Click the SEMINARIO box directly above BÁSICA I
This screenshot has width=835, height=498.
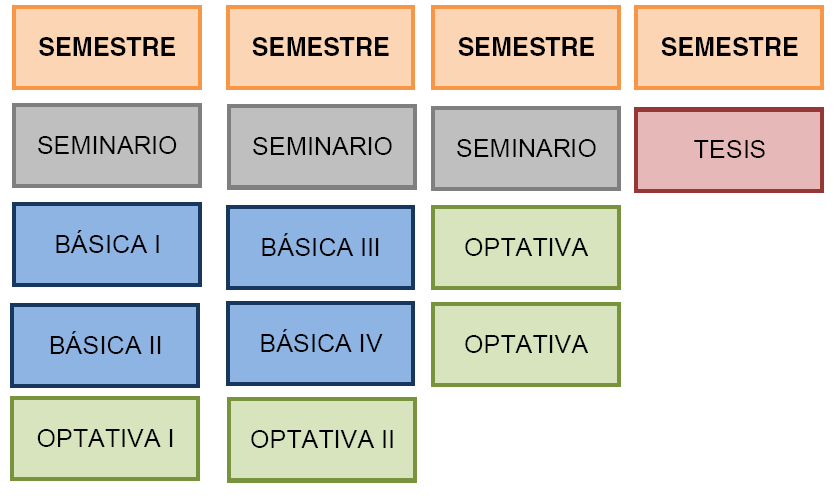[x=107, y=145]
